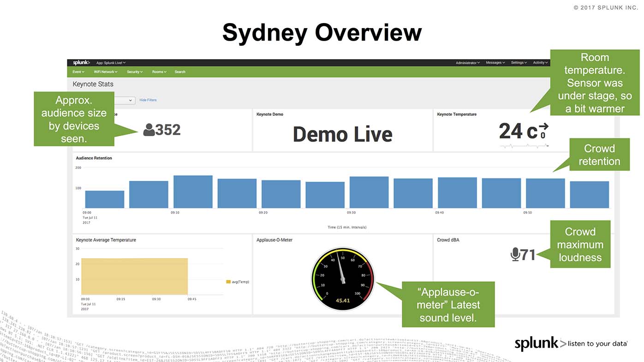644x362 pixels.
Task: Go to Search in the green navbar
Action: [180, 72]
